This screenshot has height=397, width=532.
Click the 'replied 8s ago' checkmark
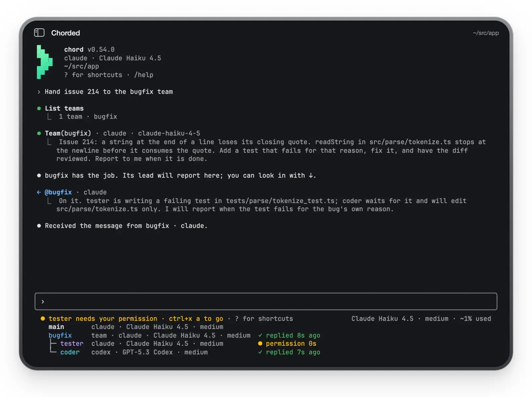pyautogui.click(x=260, y=336)
